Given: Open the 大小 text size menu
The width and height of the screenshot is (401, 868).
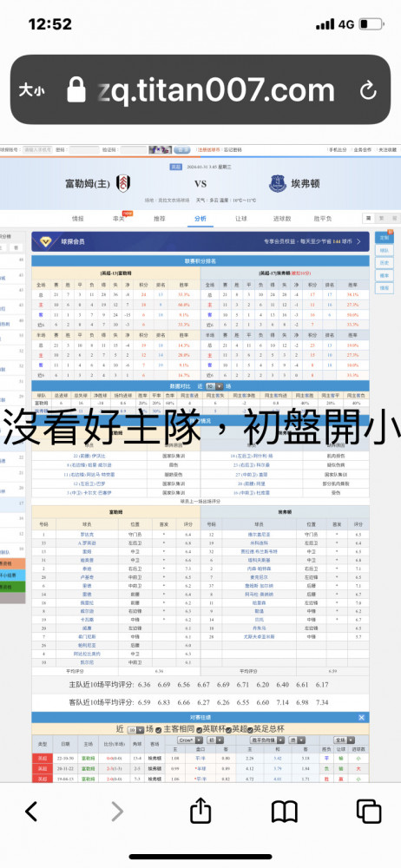Looking at the screenshot, I should [31, 90].
